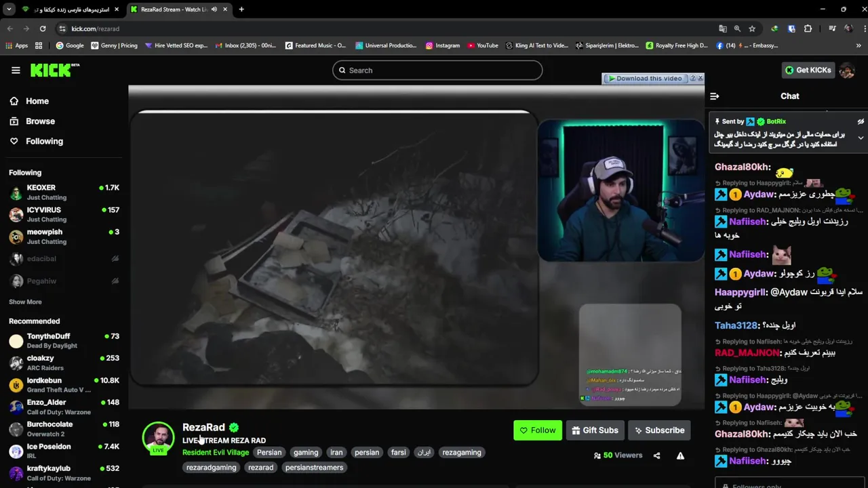
Task: Open Burchocolate recommended channel
Action: 64,428
